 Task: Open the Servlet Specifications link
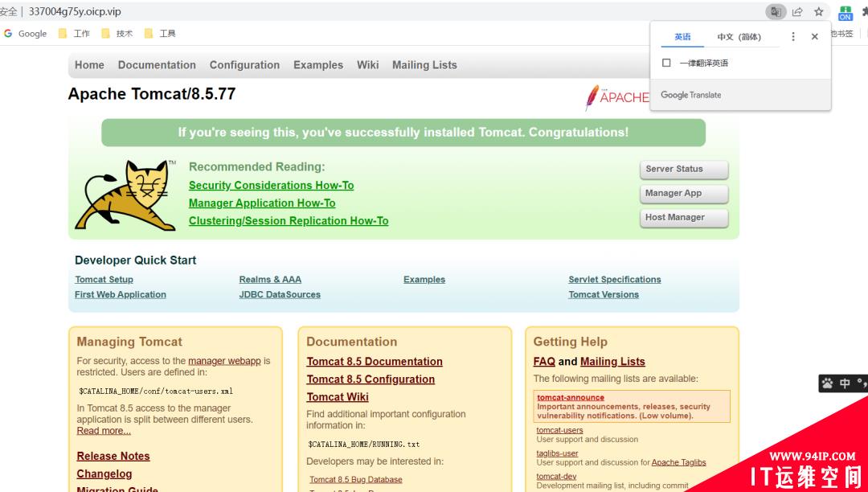coord(615,280)
